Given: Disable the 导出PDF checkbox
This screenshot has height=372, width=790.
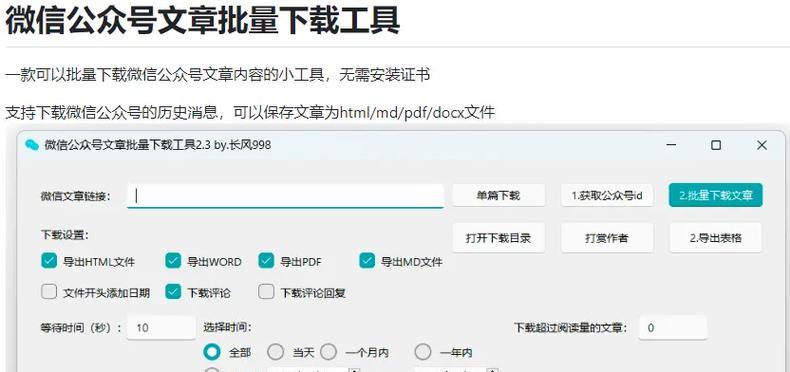Looking at the screenshot, I should click(x=266, y=261).
